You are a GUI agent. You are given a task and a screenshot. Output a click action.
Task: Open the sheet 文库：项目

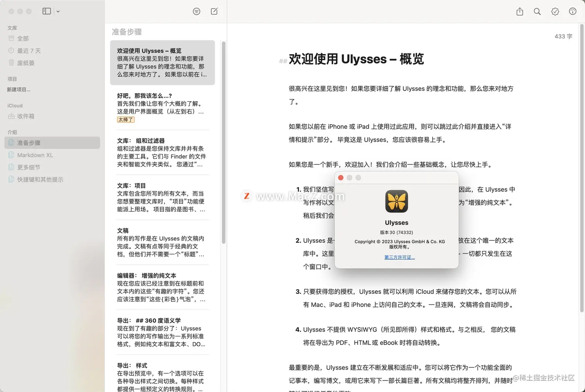[x=162, y=198]
